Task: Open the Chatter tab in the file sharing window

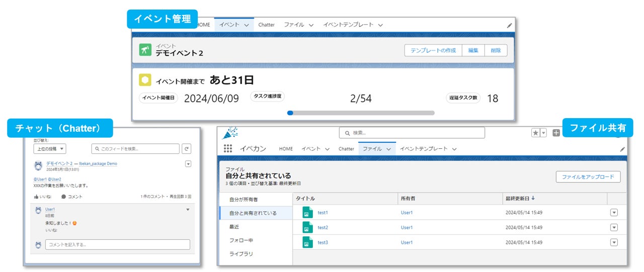Action: click(x=346, y=149)
